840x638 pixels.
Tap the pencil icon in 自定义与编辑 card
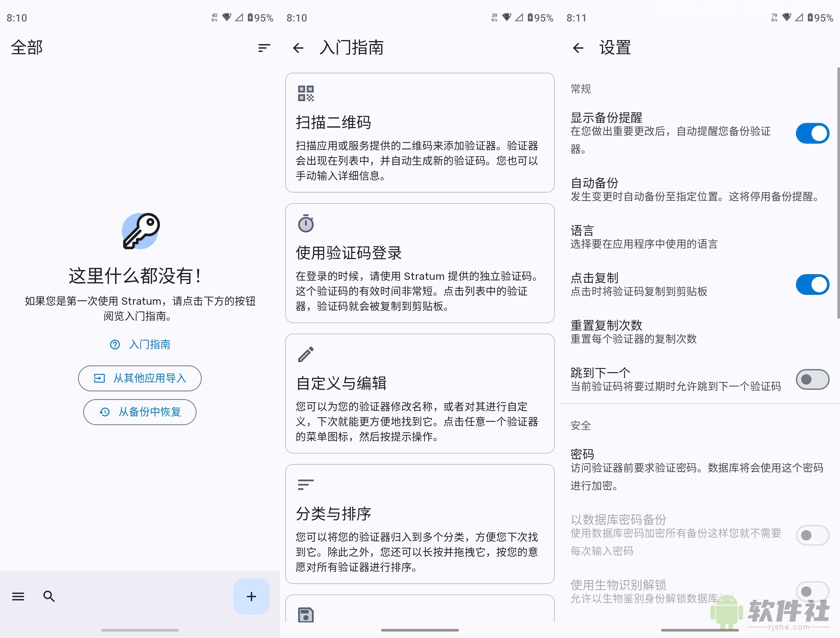(x=306, y=354)
